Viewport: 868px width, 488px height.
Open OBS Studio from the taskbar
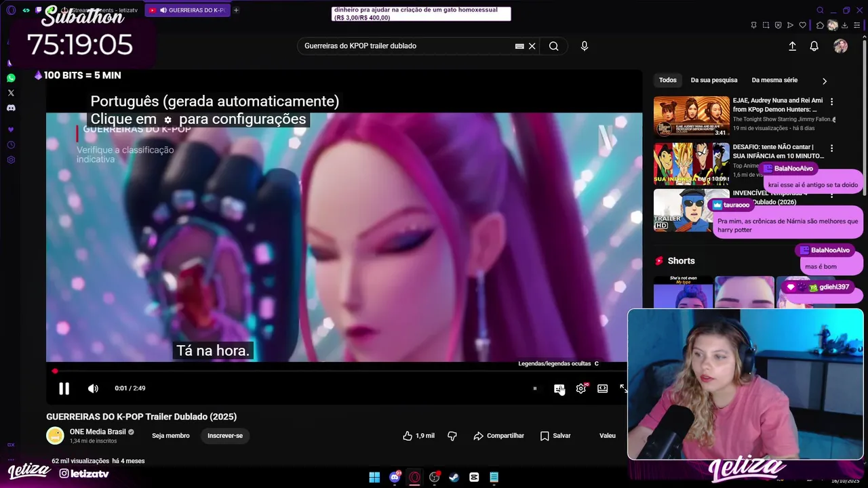[434, 477]
